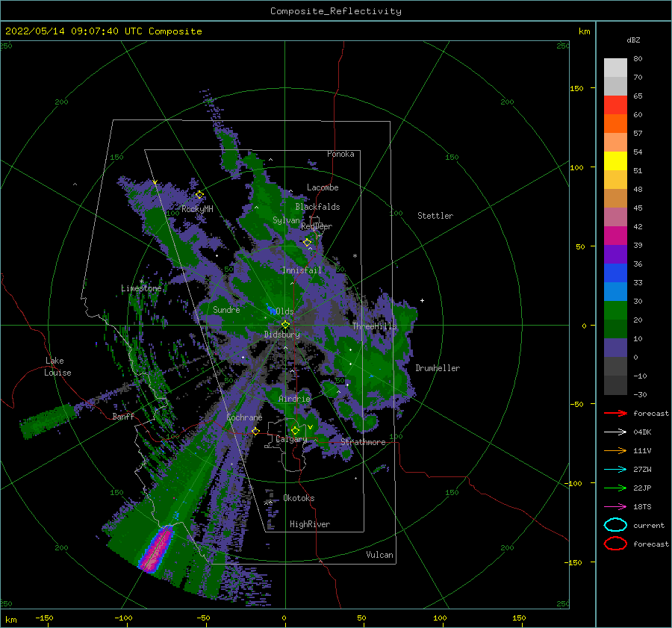Click the red 65-60 dBZ color swatch

coord(615,105)
